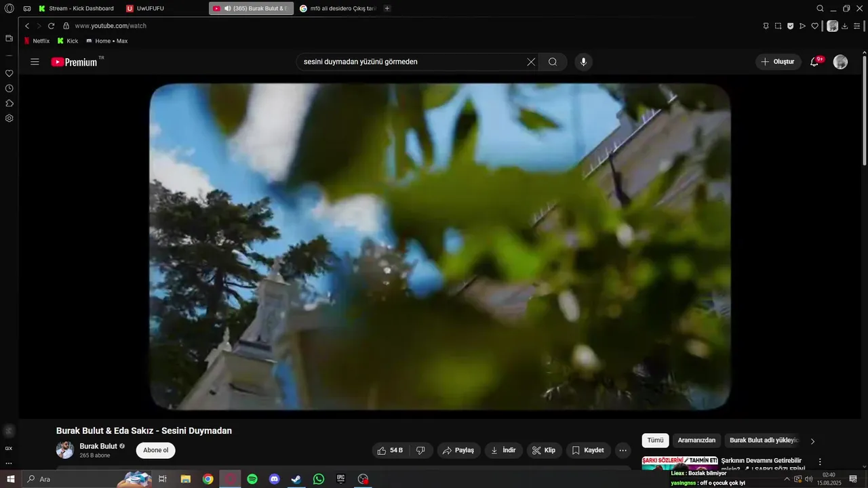Viewport: 868px width, 488px height.
Task: Click Burak Bulut channel avatar
Action: pyautogui.click(x=65, y=450)
